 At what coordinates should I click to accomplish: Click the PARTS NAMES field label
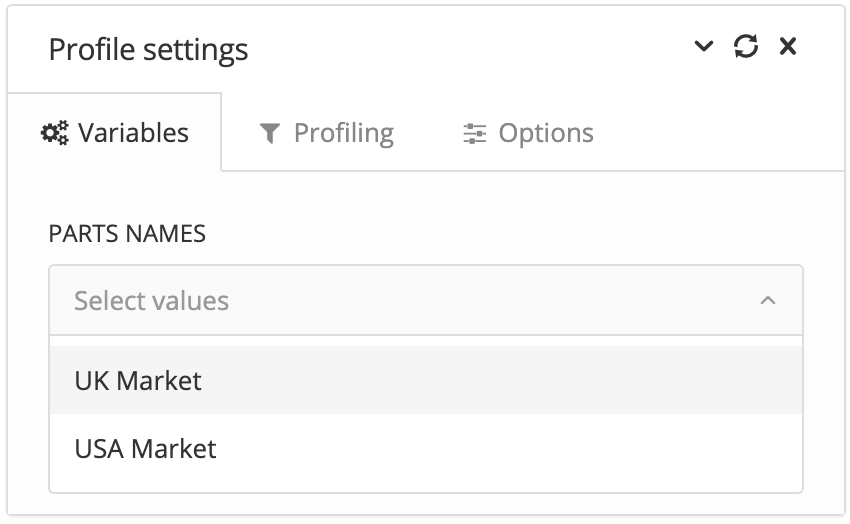127,234
